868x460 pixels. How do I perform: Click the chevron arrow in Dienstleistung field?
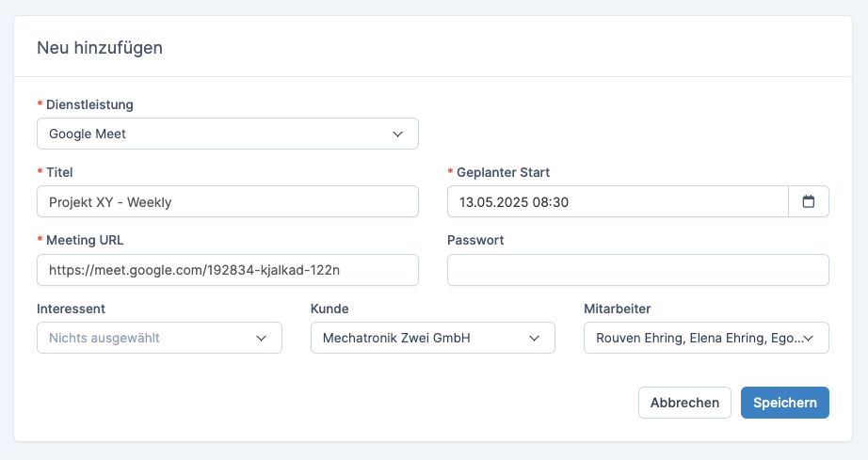coord(397,135)
